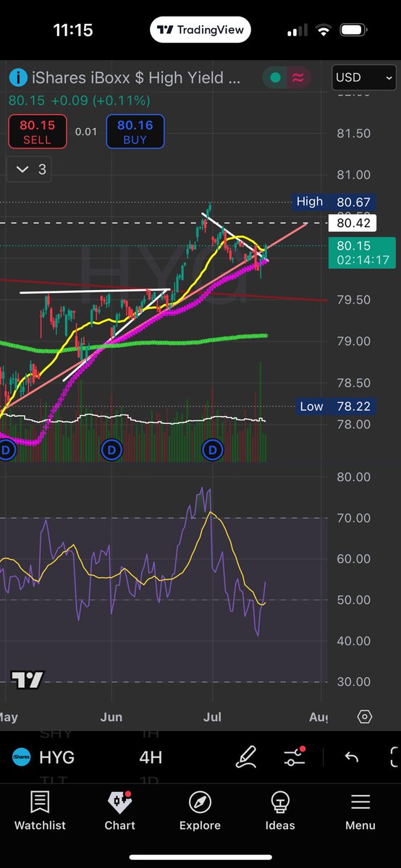The height and width of the screenshot is (868, 401).
Task: Switch to the Watchlist tab
Action: pos(40,811)
